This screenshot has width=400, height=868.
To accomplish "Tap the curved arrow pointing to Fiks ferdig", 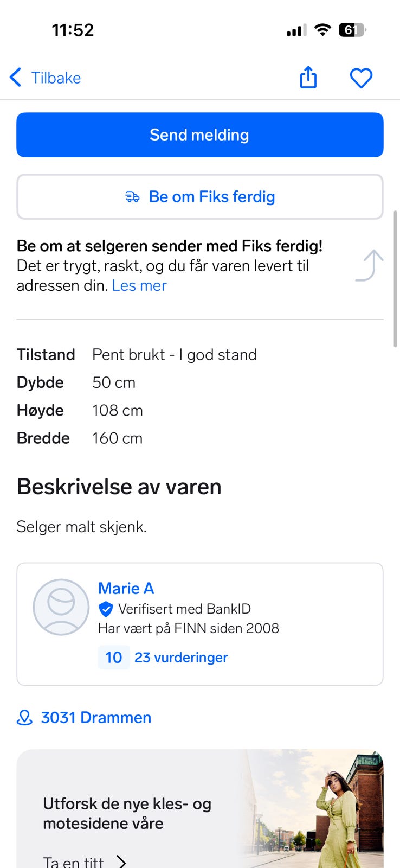I will pos(370,265).
